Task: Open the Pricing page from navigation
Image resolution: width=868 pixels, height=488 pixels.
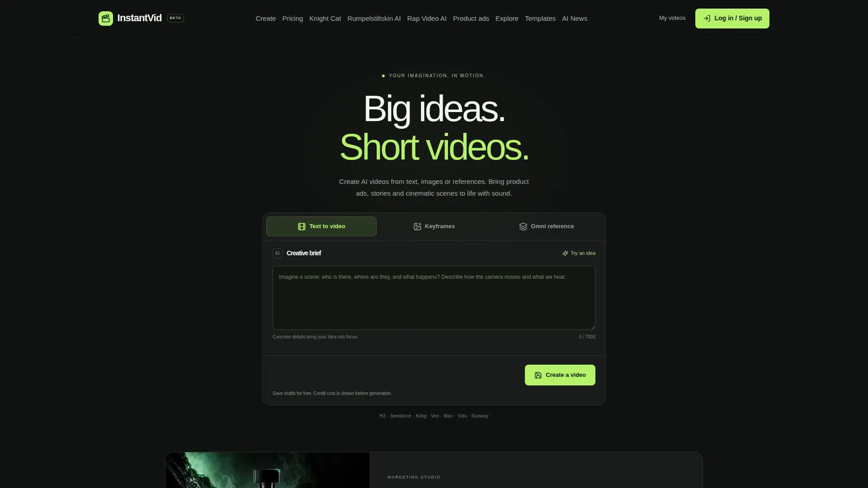Action: click(x=292, y=19)
